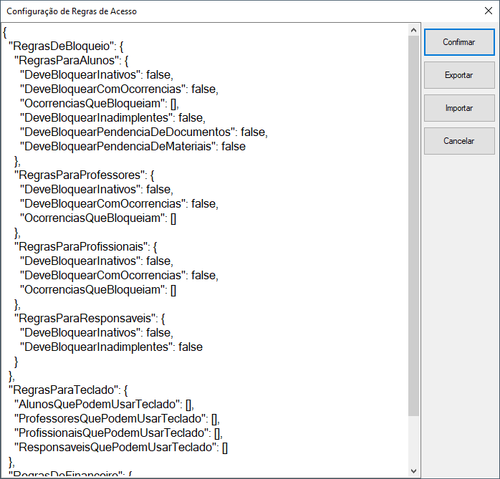Click "DeveBloquearInativos" under RegrasParaProfessores
This screenshot has height=479, width=500.
97,189
